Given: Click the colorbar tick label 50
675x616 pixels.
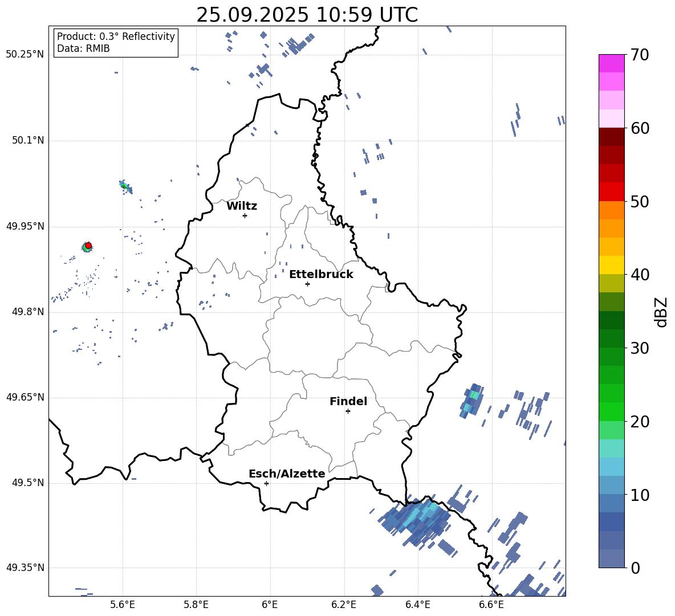Looking at the screenshot, I should coord(640,201).
